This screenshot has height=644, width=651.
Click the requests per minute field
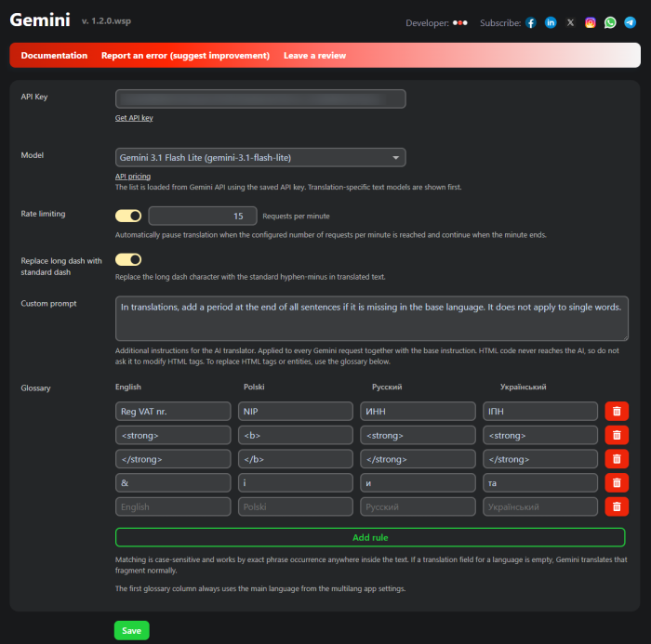pyautogui.click(x=203, y=217)
